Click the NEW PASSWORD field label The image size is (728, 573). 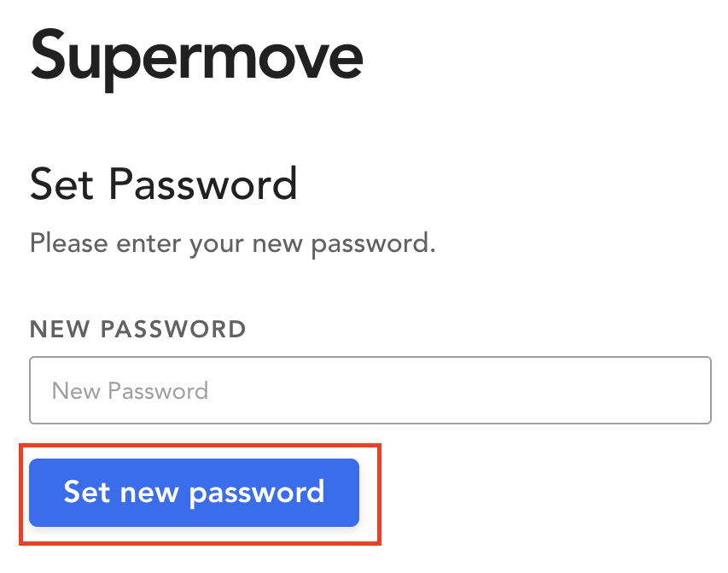[137, 330]
